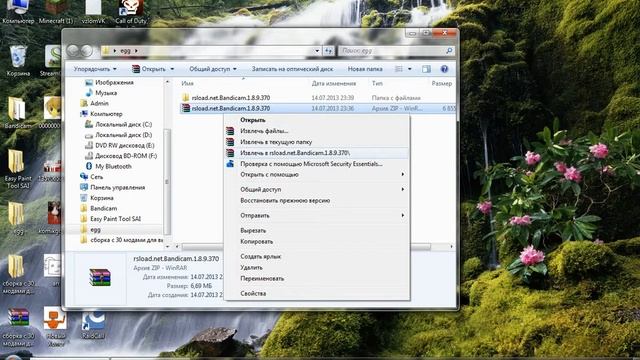Screen dimensions: 640x360
Task: Expand the Отправить submenu
Action: point(402,216)
